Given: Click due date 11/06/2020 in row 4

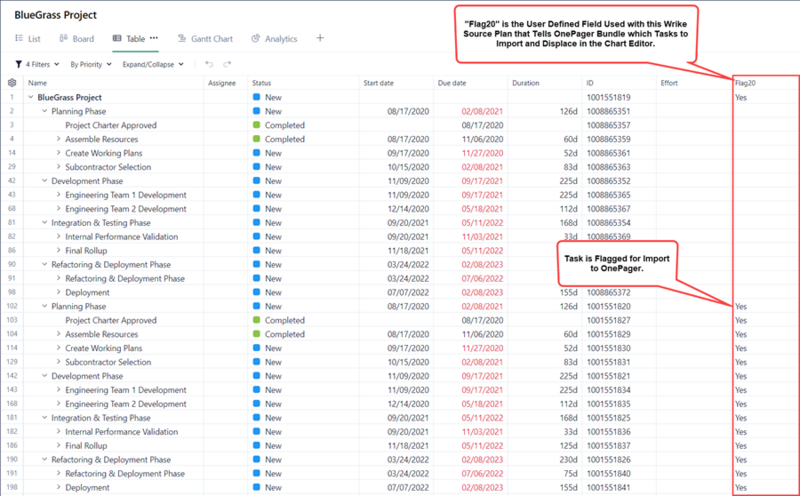Looking at the screenshot, I should pyautogui.click(x=483, y=139).
